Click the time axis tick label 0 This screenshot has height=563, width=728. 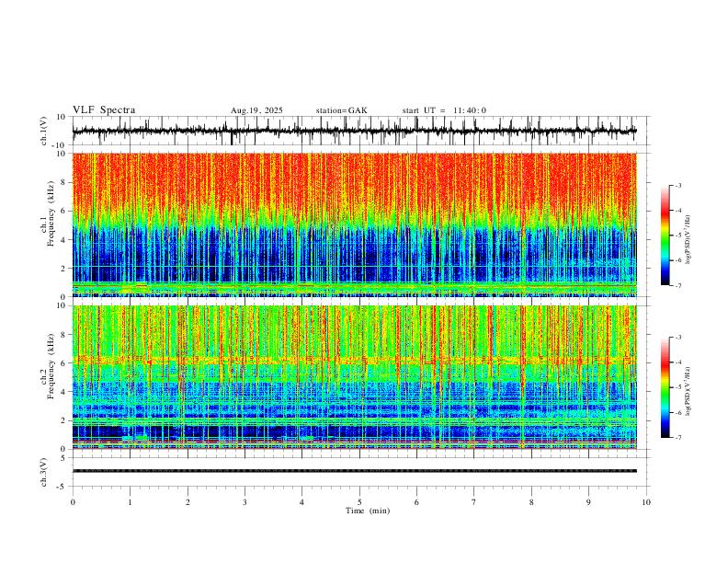pyautogui.click(x=73, y=502)
